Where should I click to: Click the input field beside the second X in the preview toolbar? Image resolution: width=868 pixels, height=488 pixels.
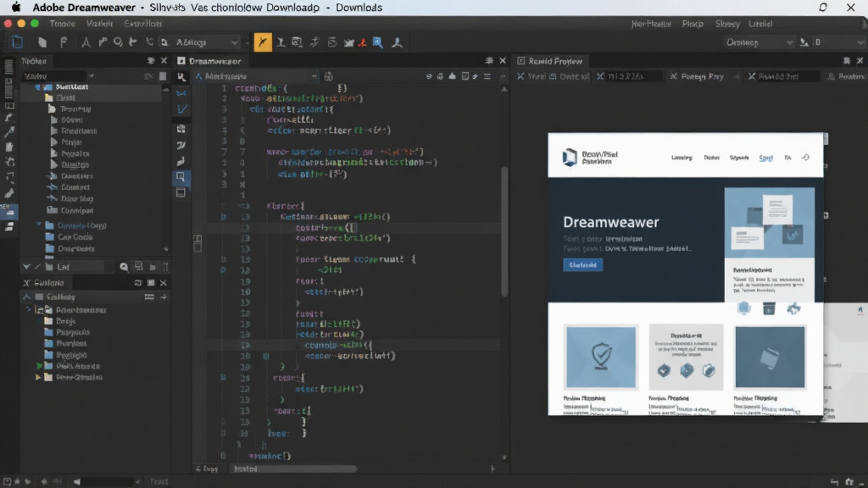pyautogui.click(x=633, y=76)
